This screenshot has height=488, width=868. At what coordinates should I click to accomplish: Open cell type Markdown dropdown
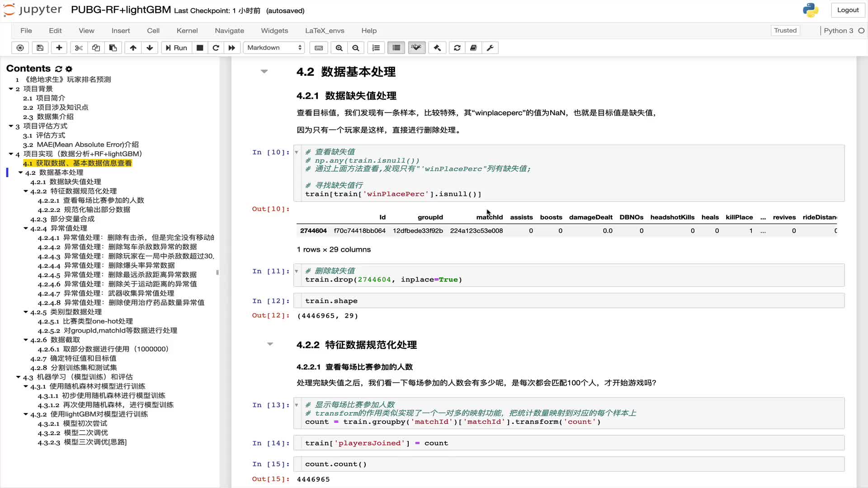point(274,48)
